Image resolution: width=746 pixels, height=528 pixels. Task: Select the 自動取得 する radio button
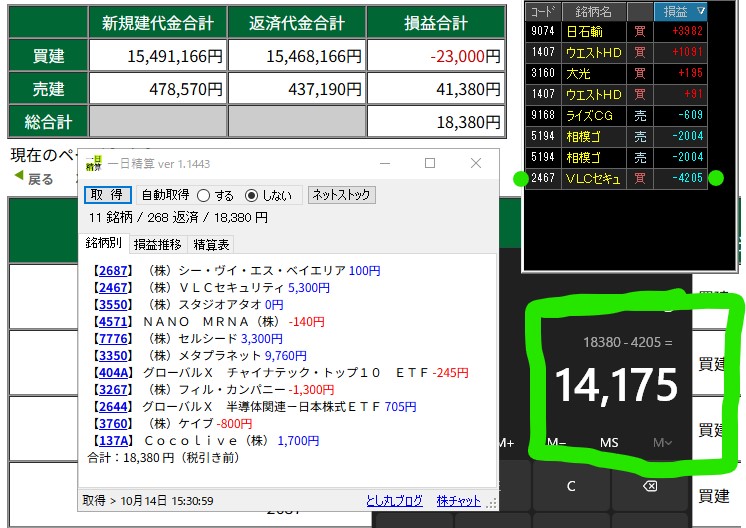(x=204, y=195)
